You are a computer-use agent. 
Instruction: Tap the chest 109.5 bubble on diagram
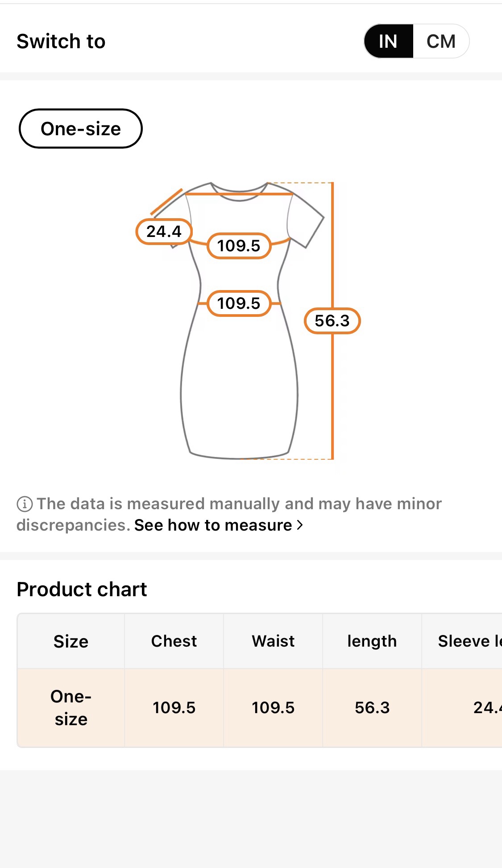coord(239,245)
